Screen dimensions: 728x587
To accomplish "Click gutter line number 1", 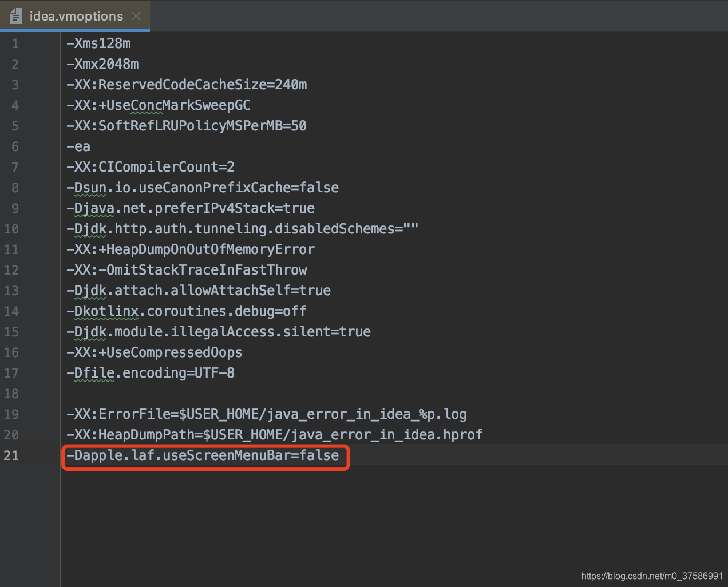I will [15, 43].
